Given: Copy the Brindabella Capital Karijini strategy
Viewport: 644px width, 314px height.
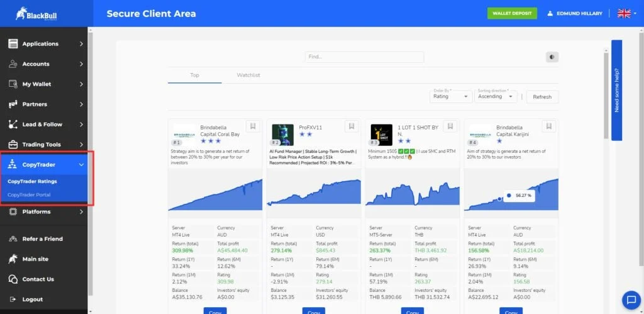Looking at the screenshot, I should coord(511,311).
